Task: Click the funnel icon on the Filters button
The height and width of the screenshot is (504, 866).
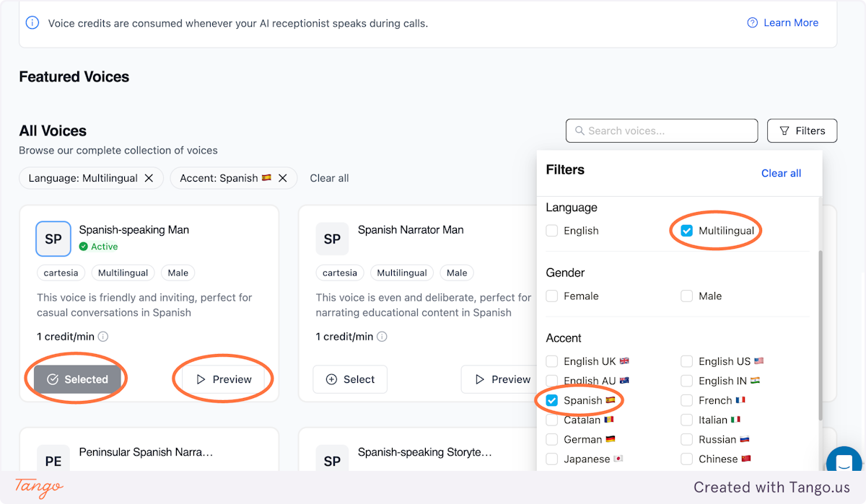Action: [x=784, y=131]
